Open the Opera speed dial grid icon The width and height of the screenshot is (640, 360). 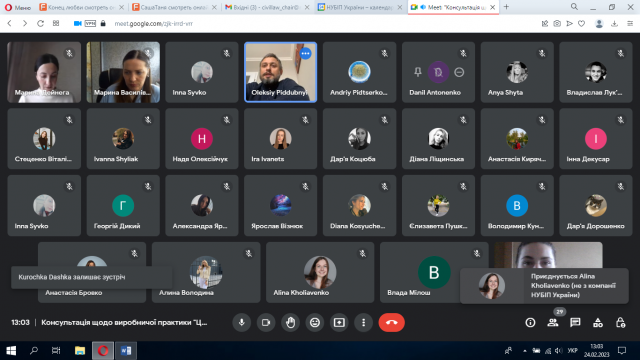point(56,23)
